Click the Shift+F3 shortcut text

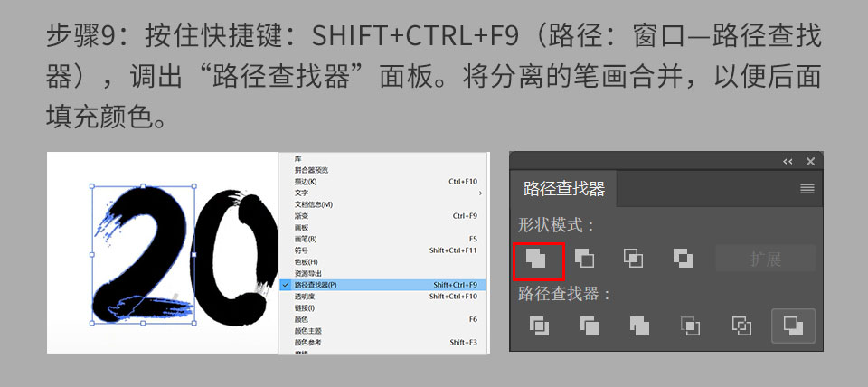point(463,342)
